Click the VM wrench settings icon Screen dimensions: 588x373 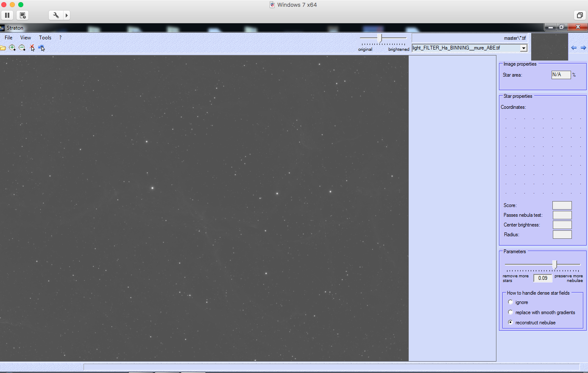56,15
